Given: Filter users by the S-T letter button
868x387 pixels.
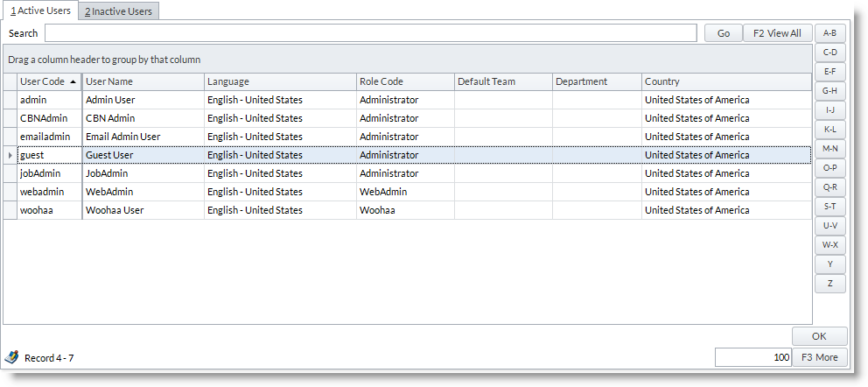Looking at the screenshot, I should (829, 207).
